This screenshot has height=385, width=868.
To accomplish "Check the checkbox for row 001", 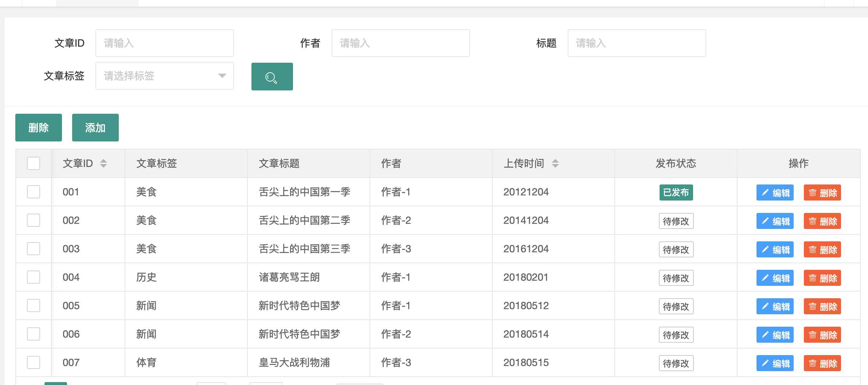I will [x=34, y=192].
